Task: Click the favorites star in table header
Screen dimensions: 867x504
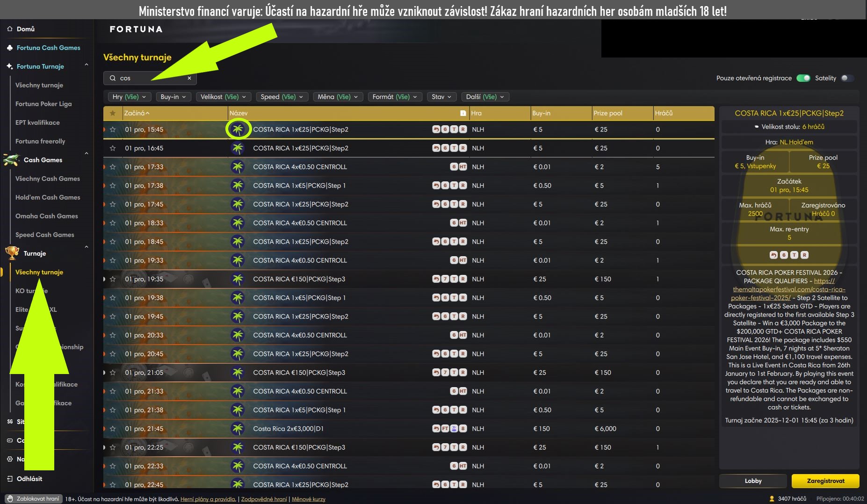Action: point(112,113)
